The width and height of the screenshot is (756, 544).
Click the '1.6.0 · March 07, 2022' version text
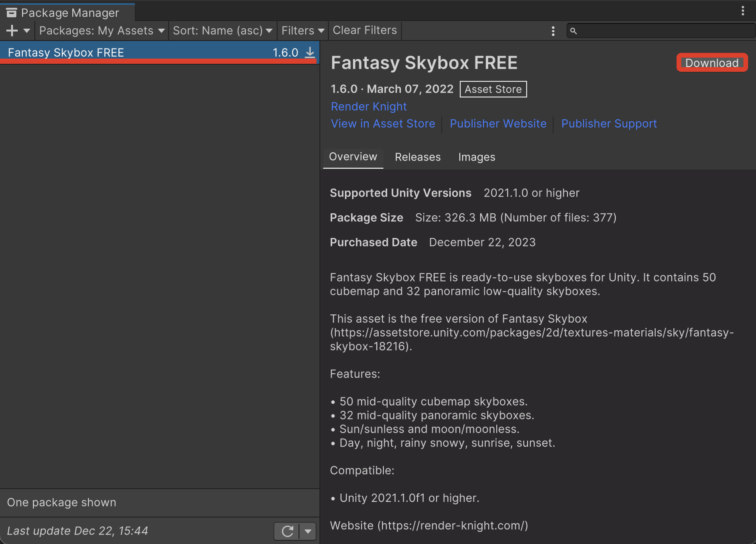(x=392, y=89)
